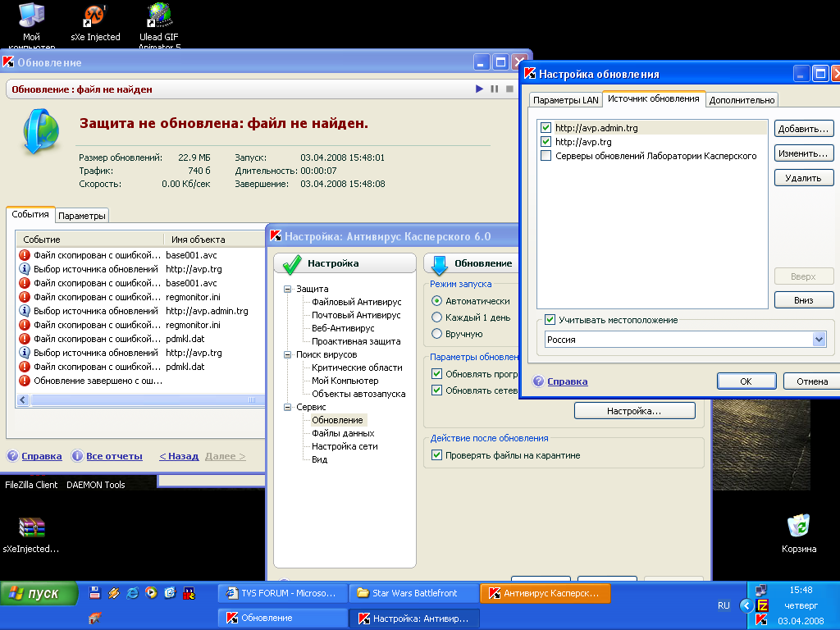This screenshot has height=630, width=840.
Task: Open the Россия location dropdown
Action: pyautogui.click(x=818, y=340)
